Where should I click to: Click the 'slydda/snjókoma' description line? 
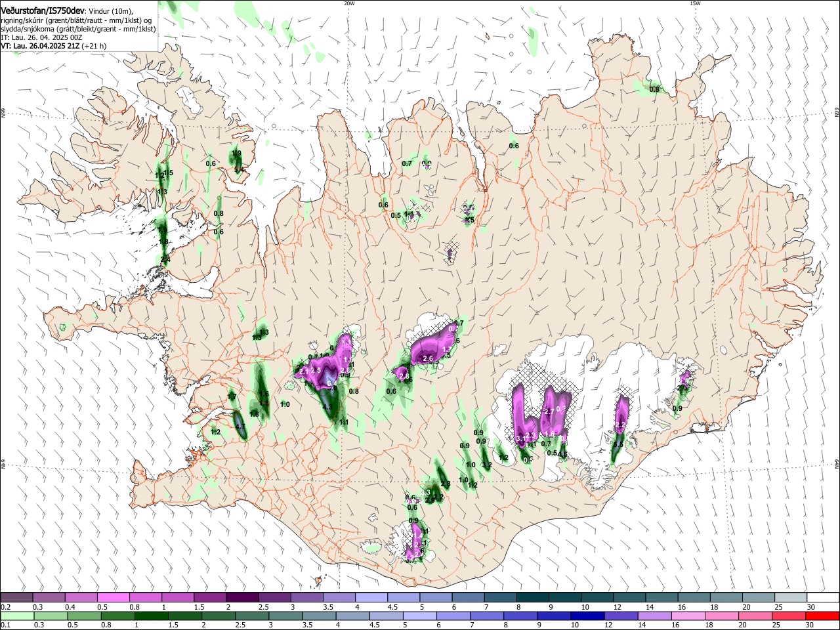tap(78, 29)
